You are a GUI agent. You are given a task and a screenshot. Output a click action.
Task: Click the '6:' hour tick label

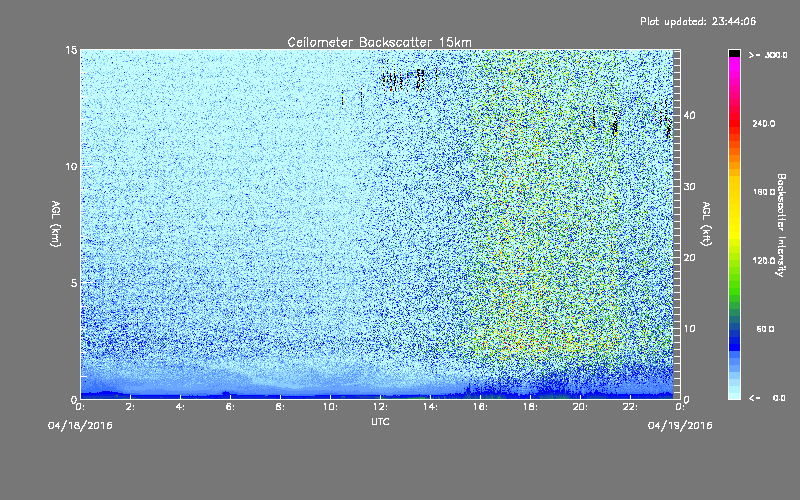click(231, 407)
